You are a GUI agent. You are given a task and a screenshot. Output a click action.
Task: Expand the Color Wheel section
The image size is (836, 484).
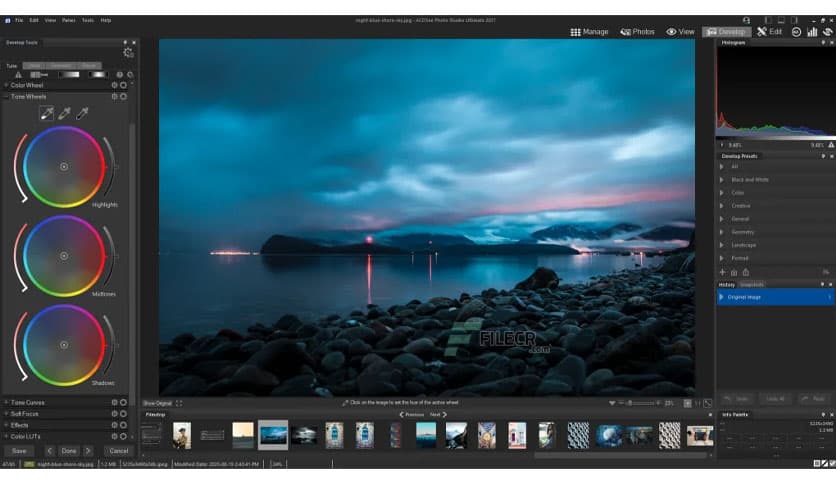pyautogui.click(x=6, y=85)
